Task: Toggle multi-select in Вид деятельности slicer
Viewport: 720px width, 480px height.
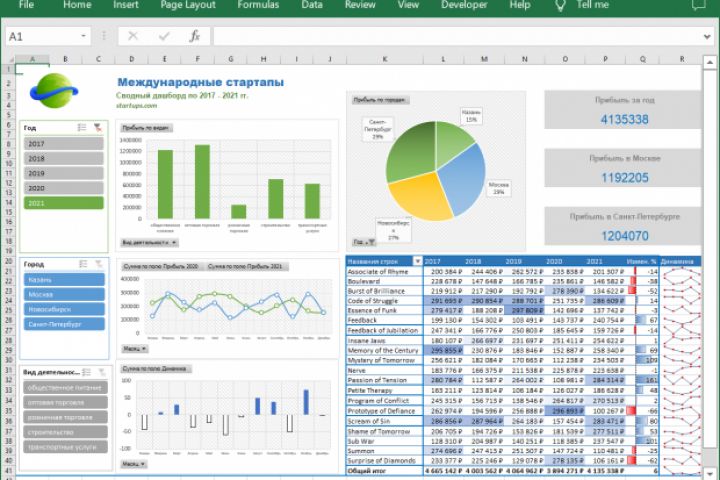Action: pyautogui.click(x=86, y=372)
